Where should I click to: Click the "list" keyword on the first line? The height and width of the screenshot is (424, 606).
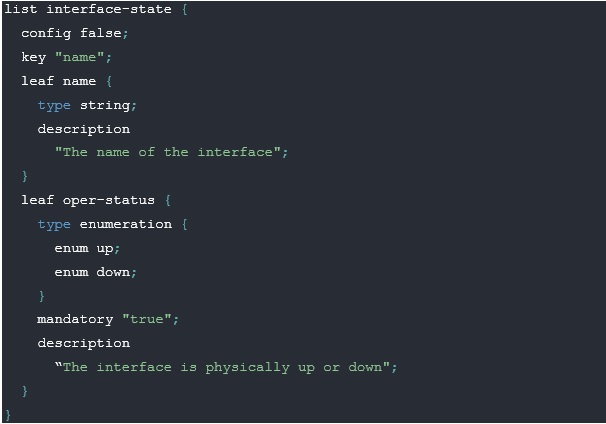pyautogui.click(x=21, y=9)
